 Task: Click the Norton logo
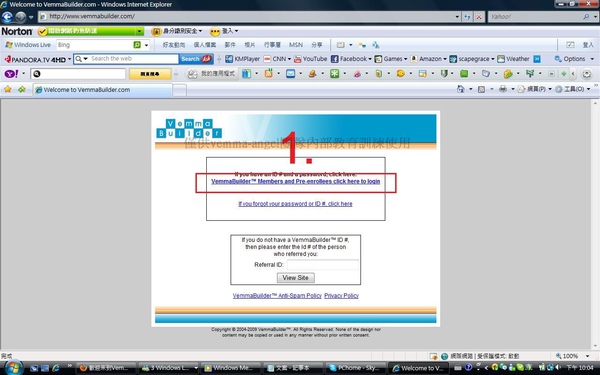coord(17,31)
